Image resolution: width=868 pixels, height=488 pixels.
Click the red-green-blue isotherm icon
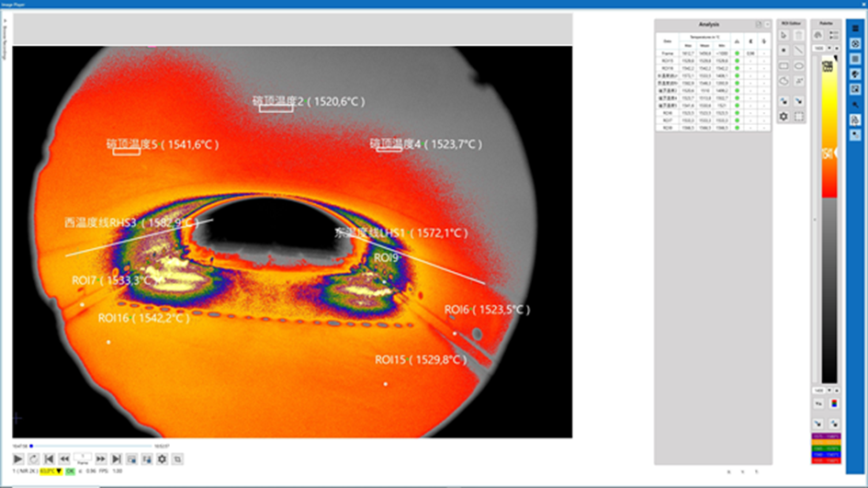coord(834,403)
